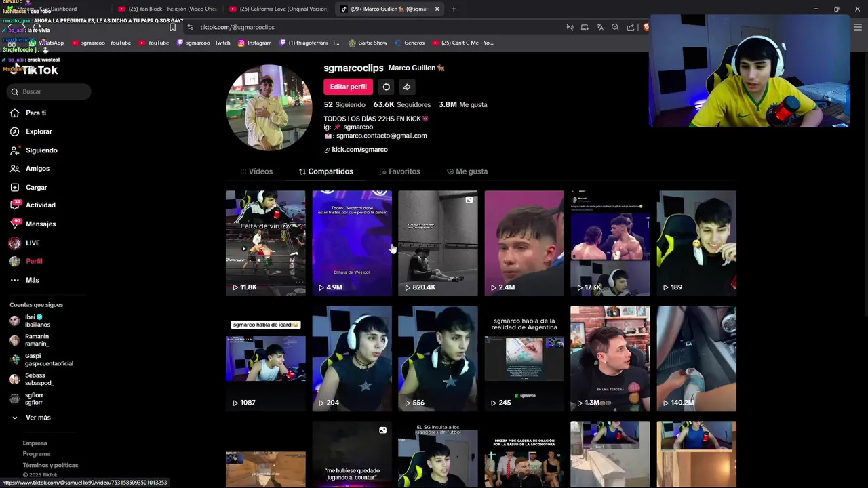
Task: Open the video with 189 views
Action: coord(696,243)
